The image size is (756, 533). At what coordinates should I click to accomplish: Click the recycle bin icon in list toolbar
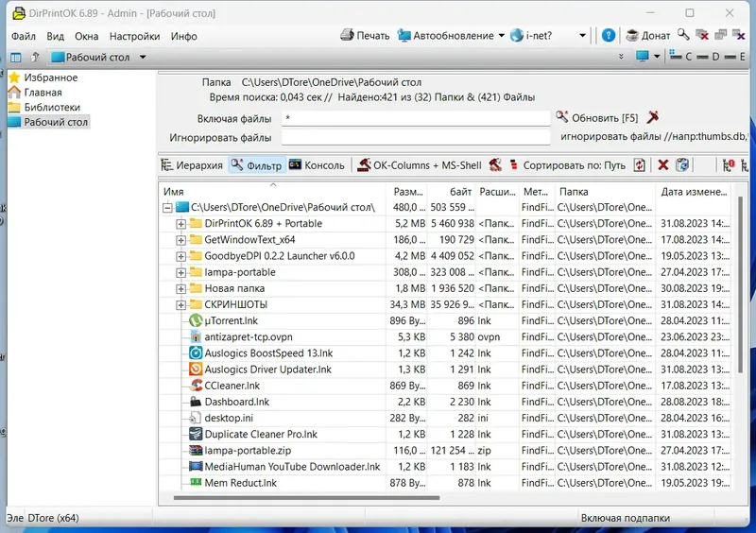[682, 165]
